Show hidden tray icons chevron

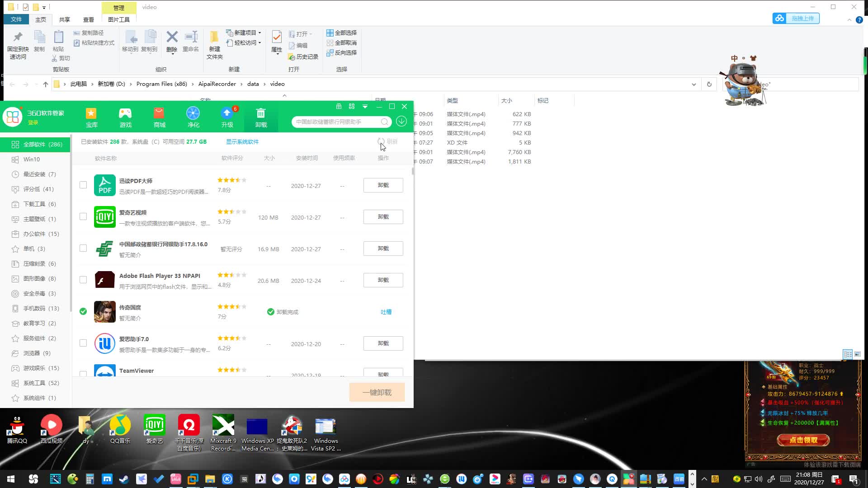coord(704,479)
